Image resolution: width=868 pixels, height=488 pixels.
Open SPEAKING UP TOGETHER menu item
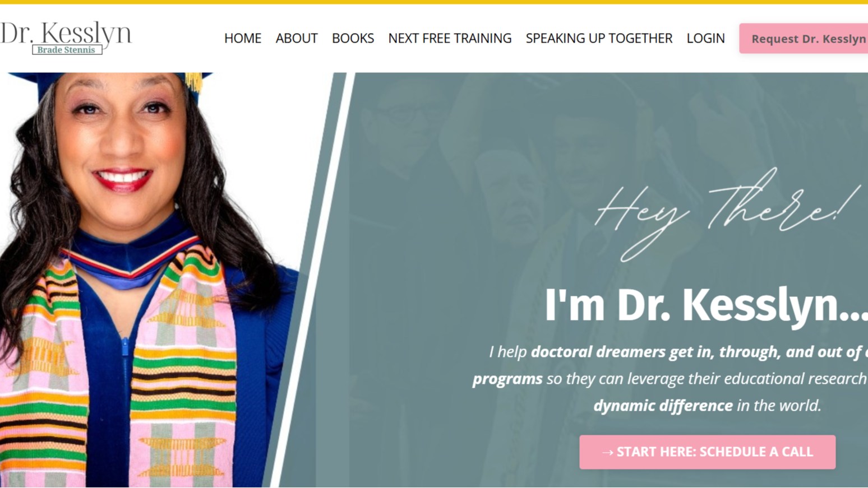599,38
